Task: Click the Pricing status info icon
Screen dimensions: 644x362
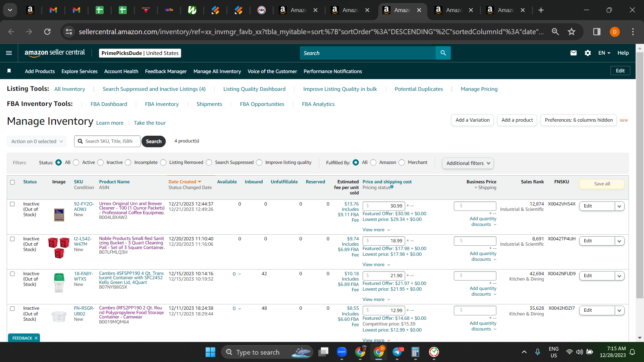Action: coord(392,187)
